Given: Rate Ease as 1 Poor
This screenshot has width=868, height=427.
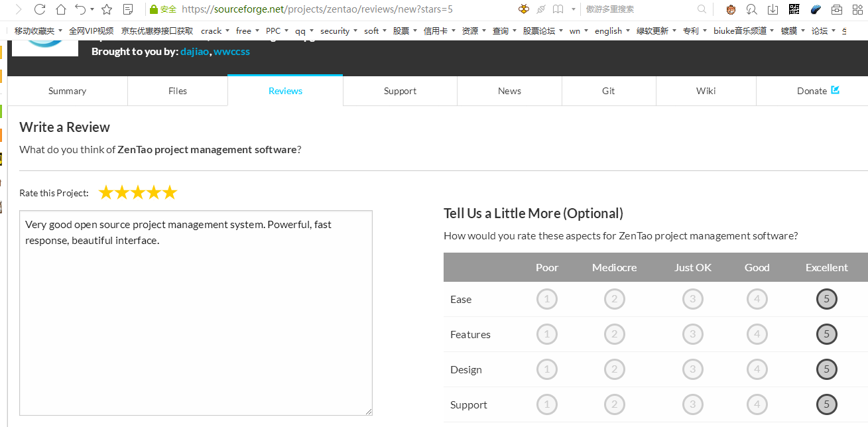Looking at the screenshot, I should [546, 299].
